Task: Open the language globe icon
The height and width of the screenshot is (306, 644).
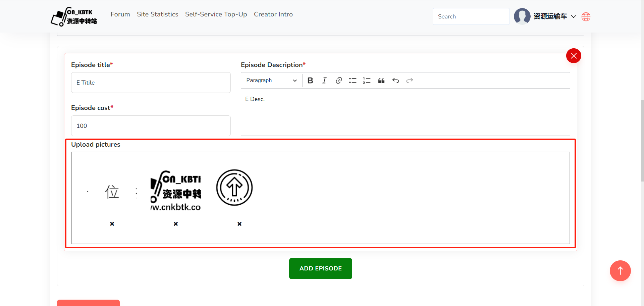Action: 586,17
